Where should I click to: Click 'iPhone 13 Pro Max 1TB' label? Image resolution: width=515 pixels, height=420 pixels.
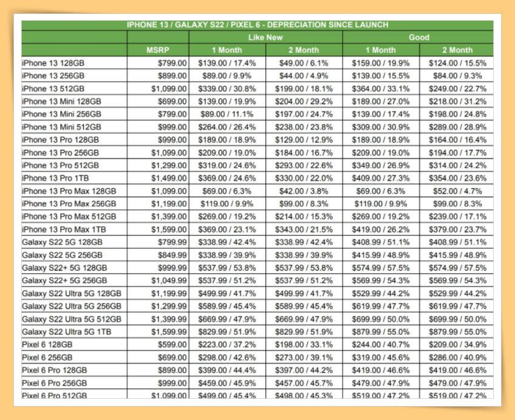pyautogui.click(x=64, y=229)
